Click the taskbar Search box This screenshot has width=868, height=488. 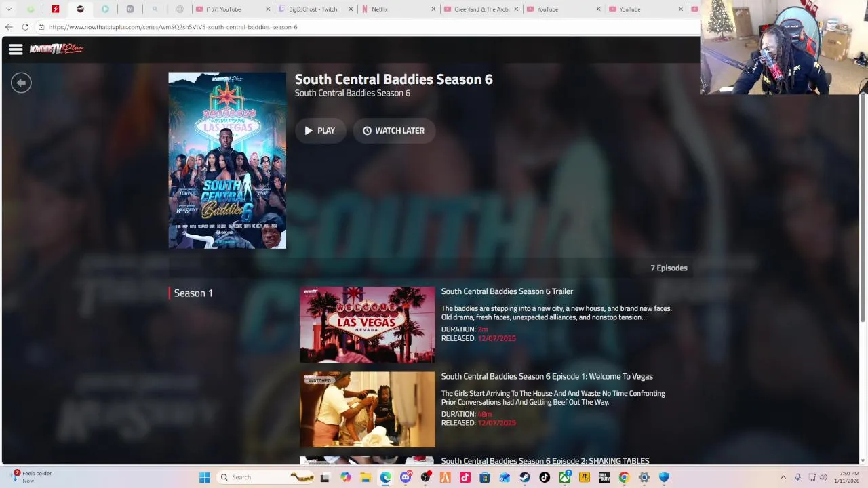[264, 477]
